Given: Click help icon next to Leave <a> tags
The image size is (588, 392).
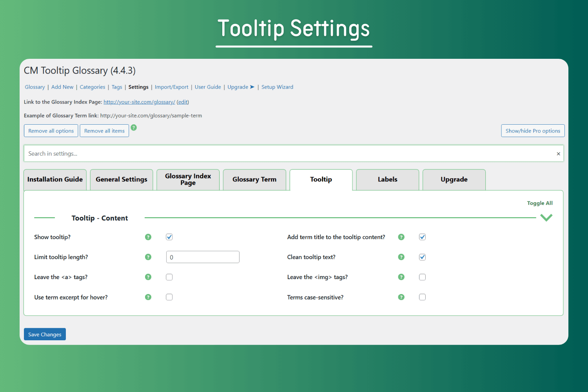Looking at the screenshot, I should pos(148,277).
